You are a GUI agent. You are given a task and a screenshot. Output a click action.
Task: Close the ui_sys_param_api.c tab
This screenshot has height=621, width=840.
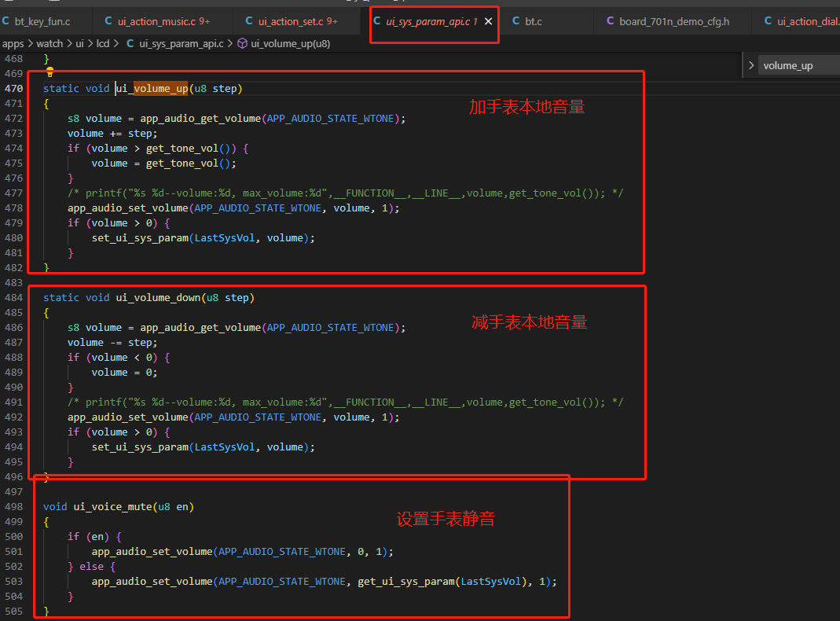tap(489, 21)
